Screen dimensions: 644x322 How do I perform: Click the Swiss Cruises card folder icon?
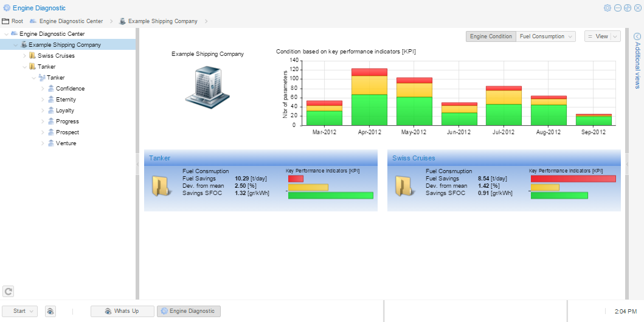(x=404, y=186)
